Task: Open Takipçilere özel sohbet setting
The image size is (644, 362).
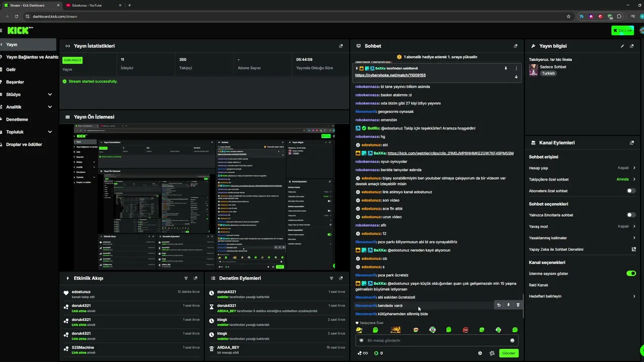Action: (x=582, y=179)
